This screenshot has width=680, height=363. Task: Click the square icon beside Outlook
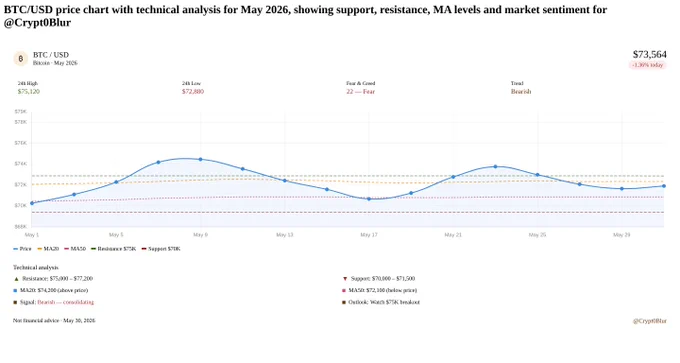(x=344, y=302)
